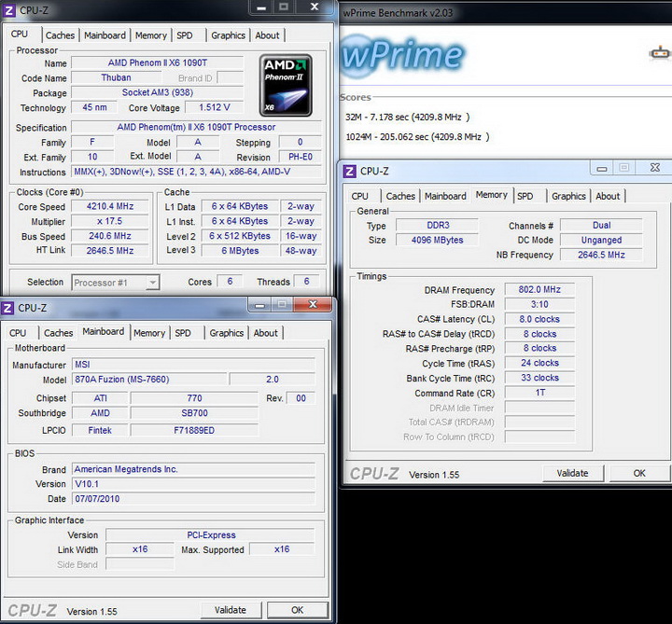Image resolution: width=672 pixels, height=624 pixels.
Task: Click the Multiplier value x 17.5
Action: 110,221
